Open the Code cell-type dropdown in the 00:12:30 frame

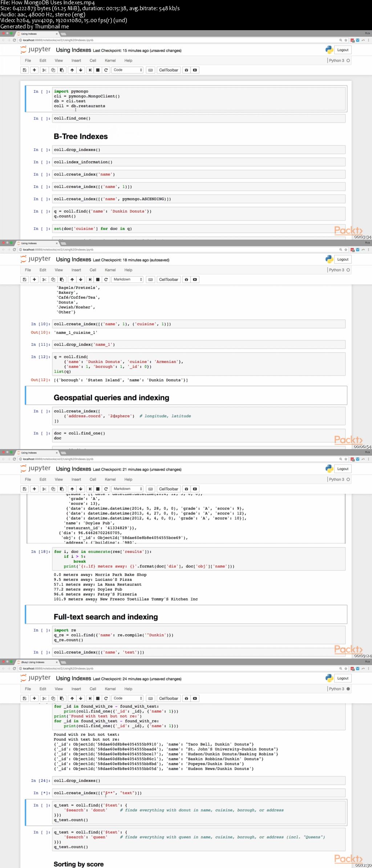(127, 699)
